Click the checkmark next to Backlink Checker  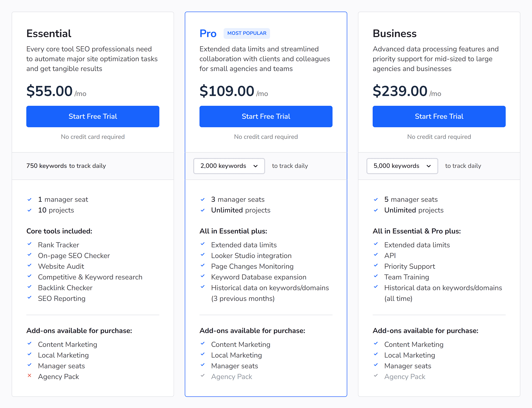pyautogui.click(x=30, y=287)
